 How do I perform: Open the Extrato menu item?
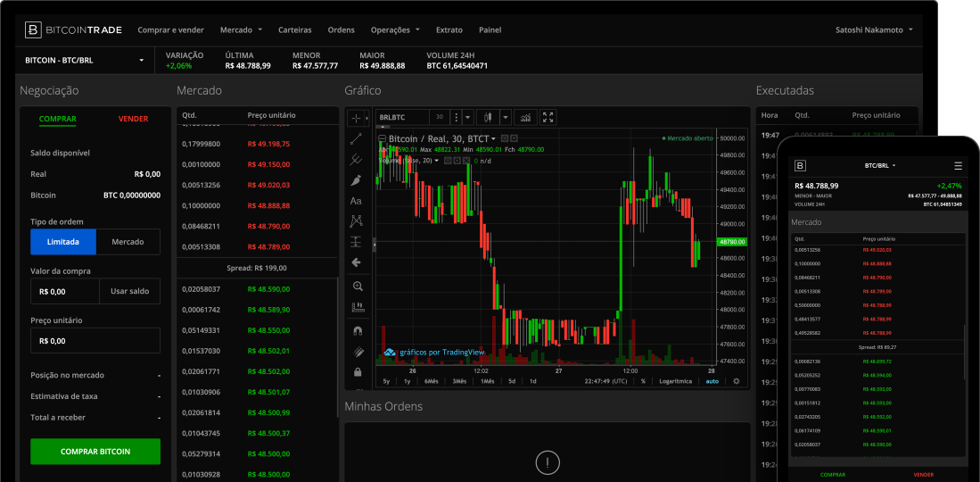tap(449, 29)
